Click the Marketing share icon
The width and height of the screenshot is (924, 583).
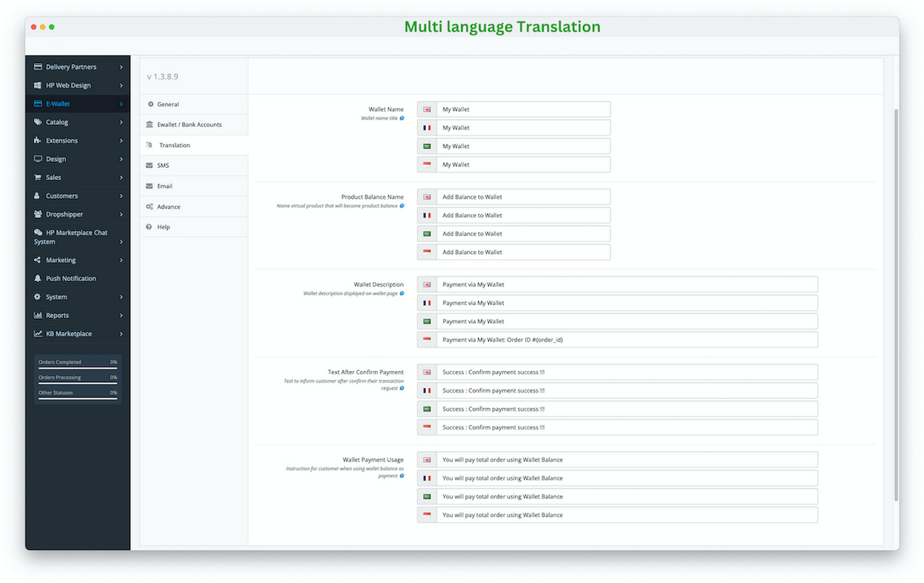[x=37, y=260]
